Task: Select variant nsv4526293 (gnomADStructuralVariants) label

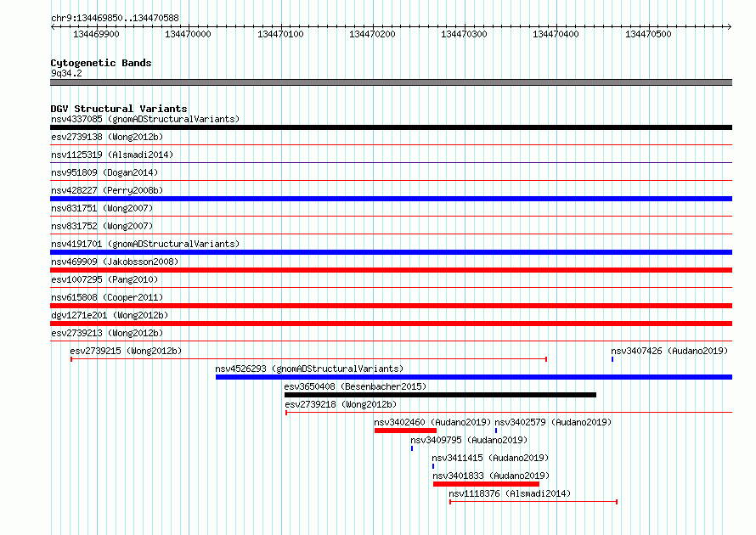Action: pyautogui.click(x=309, y=369)
